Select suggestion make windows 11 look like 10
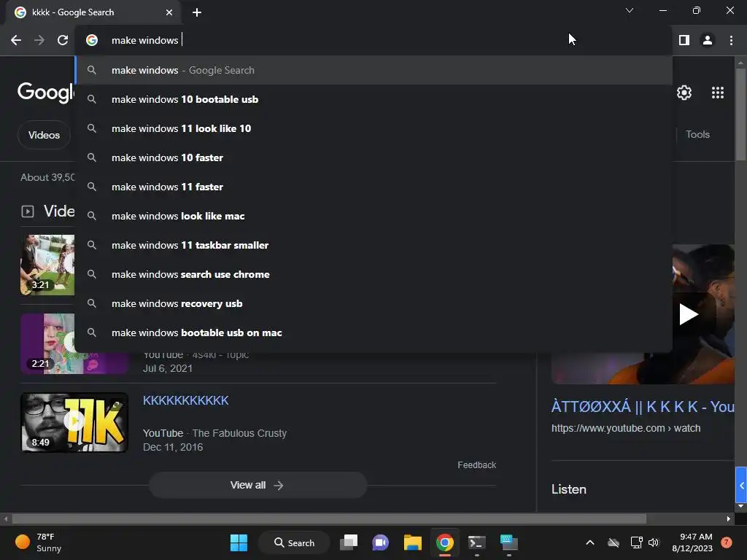This screenshot has width=747, height=560. [x=374, y=128]
